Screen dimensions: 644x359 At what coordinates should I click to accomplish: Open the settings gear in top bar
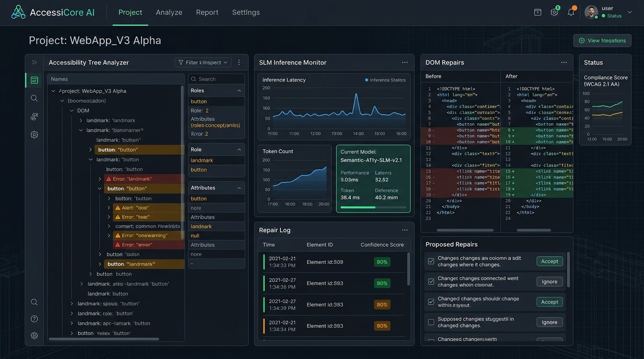click(554, 12)
